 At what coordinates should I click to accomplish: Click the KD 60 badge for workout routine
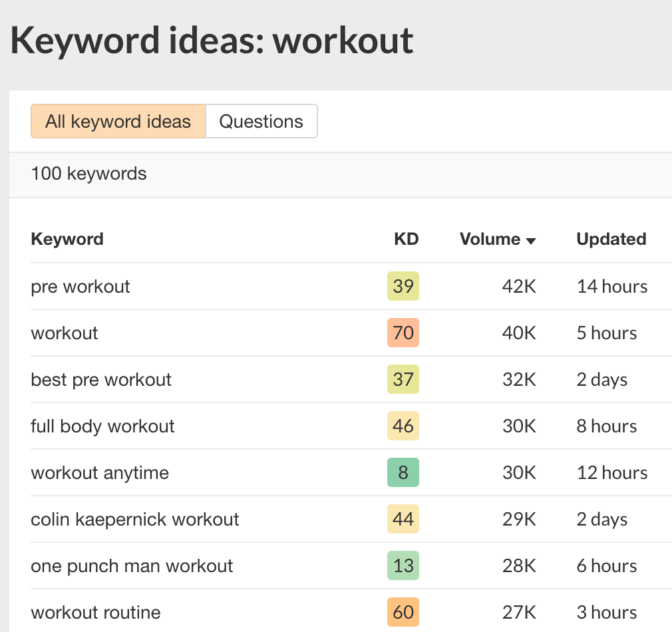(x=403, y=612)
